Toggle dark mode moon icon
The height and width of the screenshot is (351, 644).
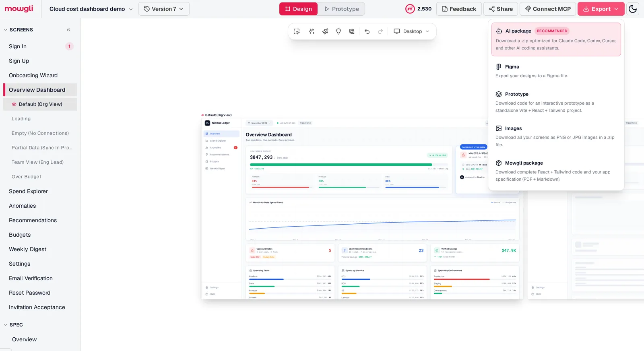633,9
